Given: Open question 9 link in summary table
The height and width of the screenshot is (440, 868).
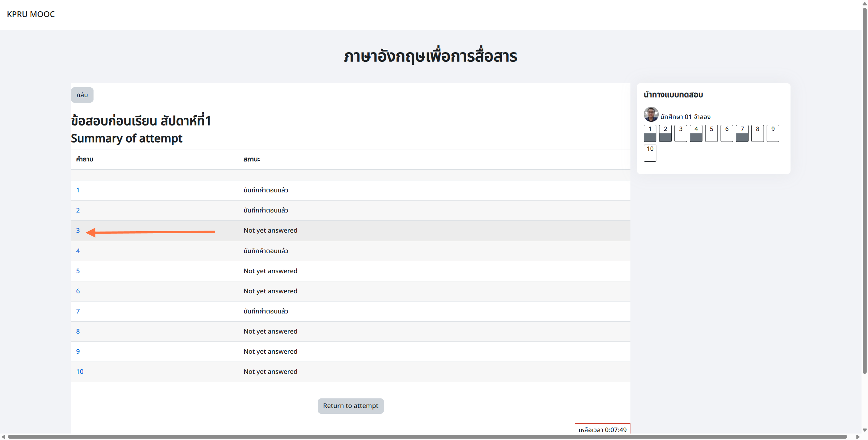Looking at the screenshot, I should [x=78, y=352].
